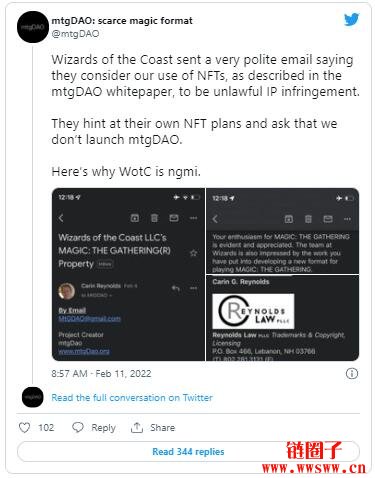This screenshot has height=478, width=375.
Task: Click the star icon in email screenshot
Action: point(193,253)
